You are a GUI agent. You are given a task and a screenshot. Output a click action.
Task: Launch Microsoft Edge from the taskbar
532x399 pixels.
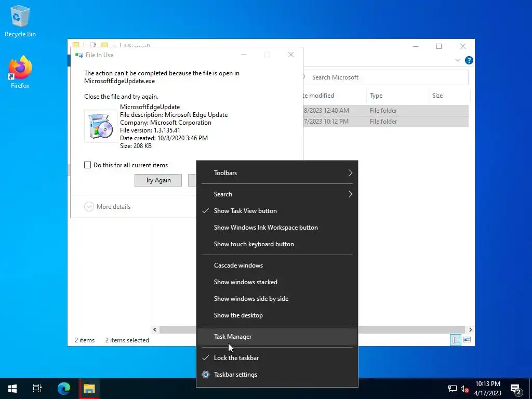point(64,389)
